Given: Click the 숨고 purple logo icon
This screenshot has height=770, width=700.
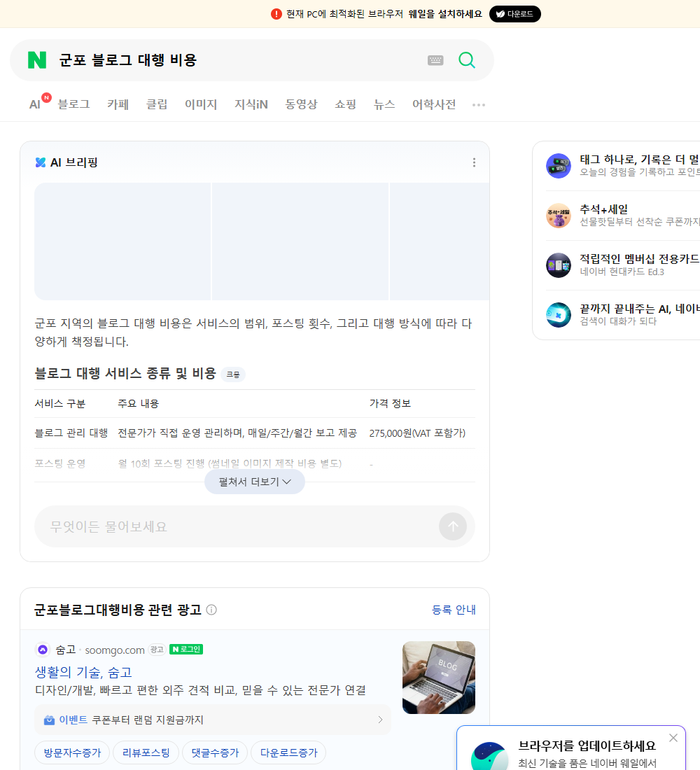Looking at the screenshot, I should (43, 650).
